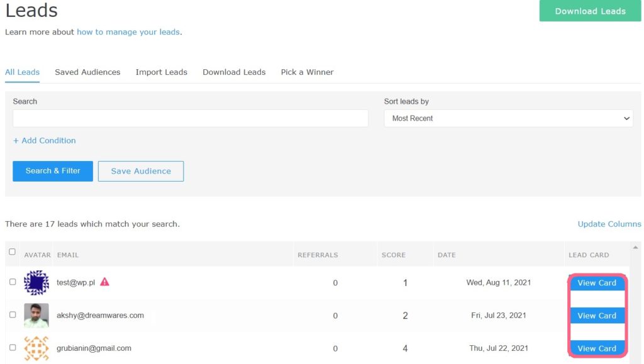Click the AVATAR column header
The height and width of the screenshot is (364, 644).
[37, 255]
